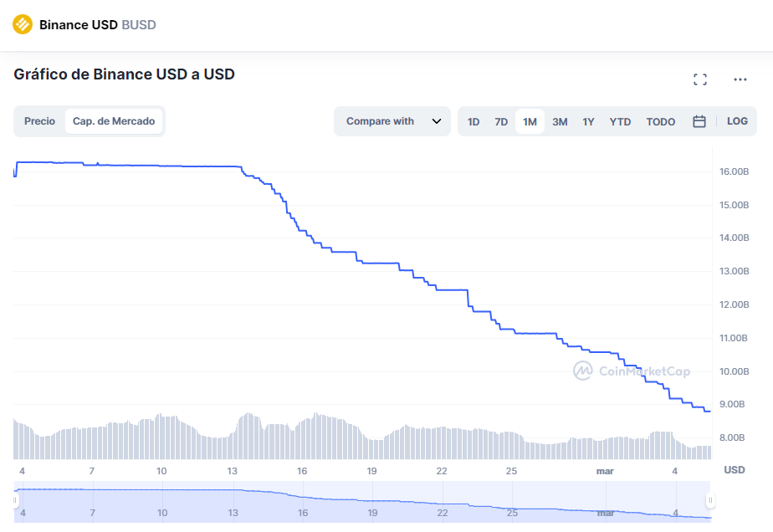Click the USD currency label
This screenshot has width=773, height=532.
pyautogui.click(x=734, y=470)
